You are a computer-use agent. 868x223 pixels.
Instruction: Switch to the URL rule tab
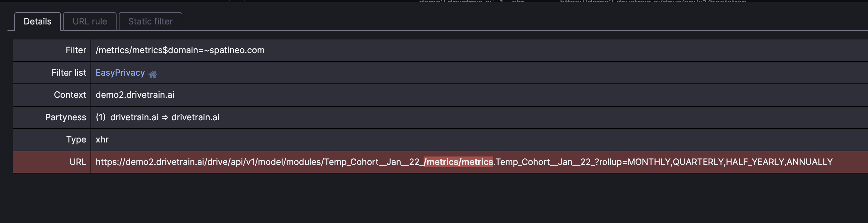click(x=89, y=21)
